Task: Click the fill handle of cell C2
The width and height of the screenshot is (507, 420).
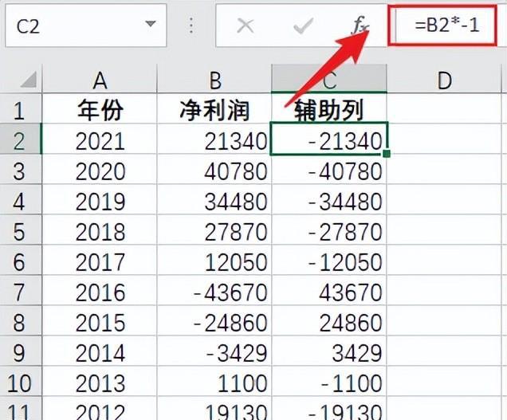Action: (x=387, y=154)
